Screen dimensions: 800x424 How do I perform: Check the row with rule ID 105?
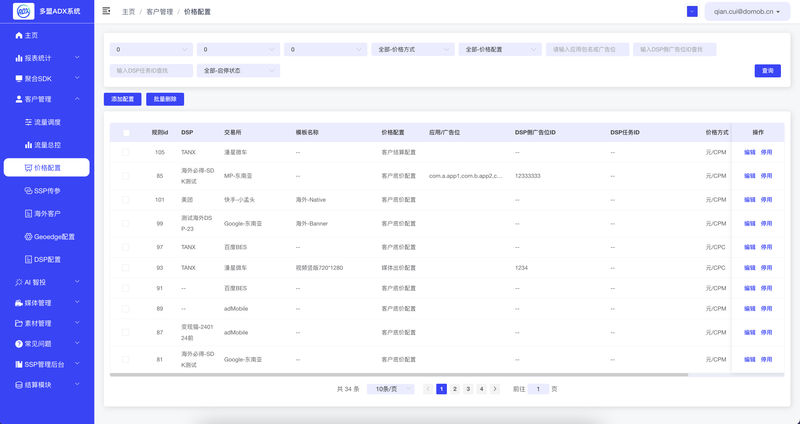[126, 152]
